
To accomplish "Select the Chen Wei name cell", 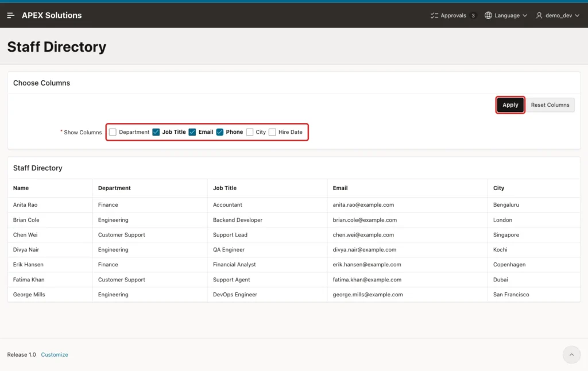I will (x=50, y=235).
